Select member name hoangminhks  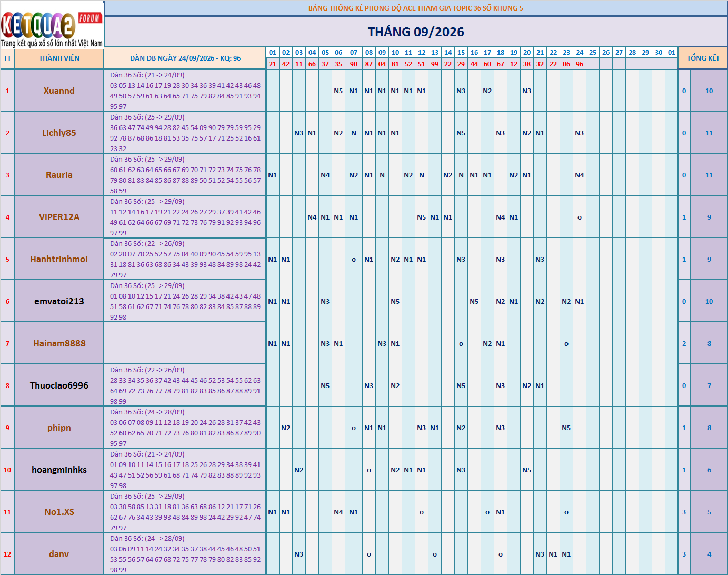point(59,470)
